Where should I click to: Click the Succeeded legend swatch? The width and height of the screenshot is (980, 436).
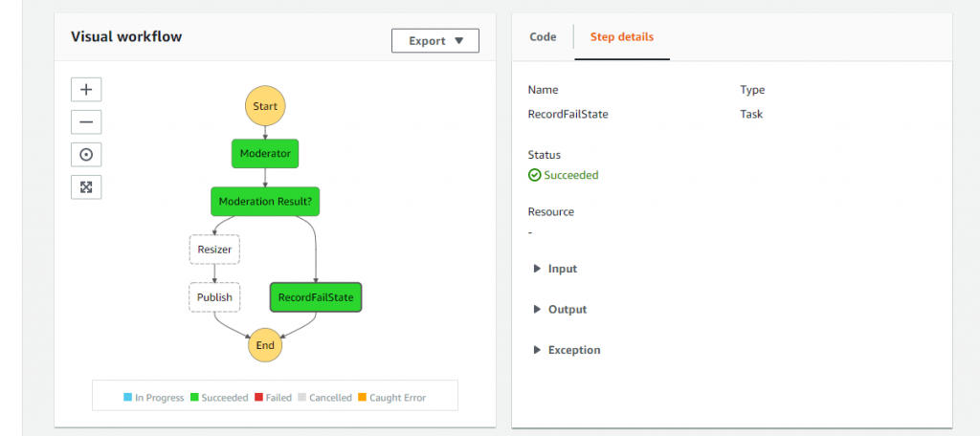point(194,397)
